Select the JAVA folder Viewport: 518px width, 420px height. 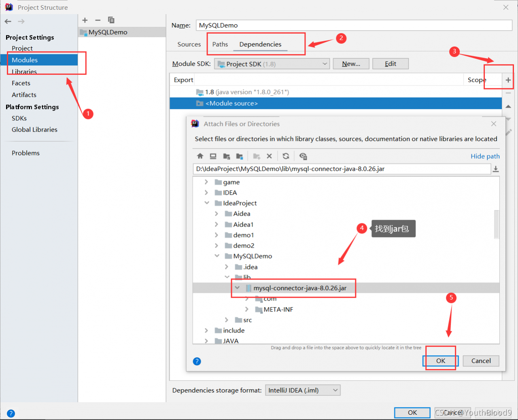coord(231,341)
